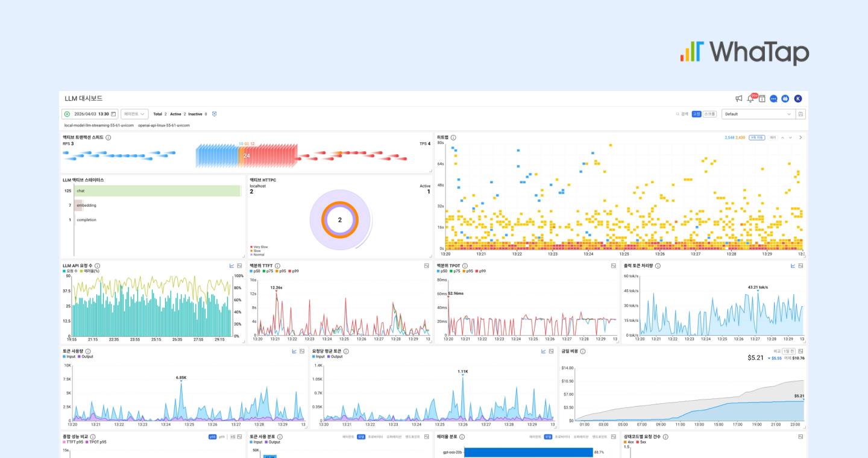Screen dimensions: 868x458
Task: Click the megaphone announcements icon
Action: [738, 99]
